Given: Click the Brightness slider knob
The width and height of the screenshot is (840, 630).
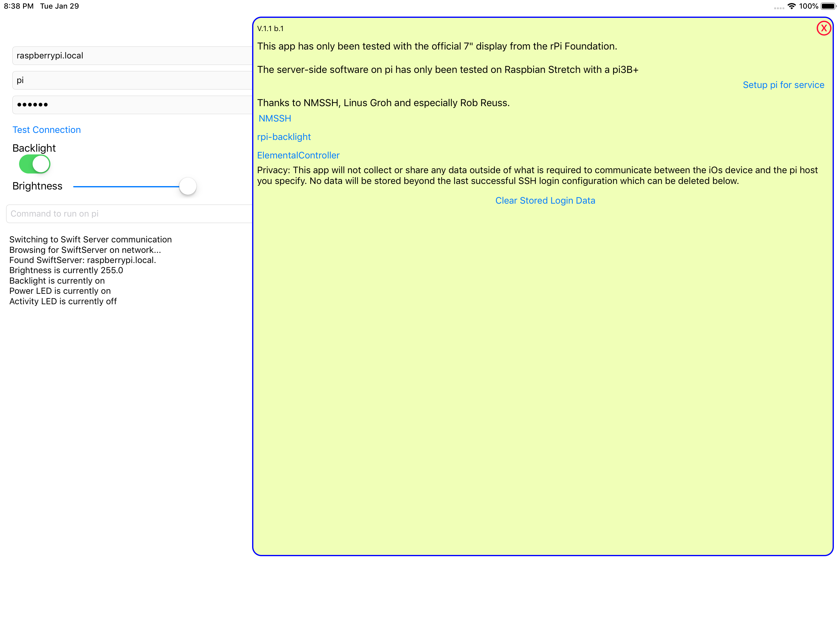Looking at the screenshot, I should tap(188, 186).
